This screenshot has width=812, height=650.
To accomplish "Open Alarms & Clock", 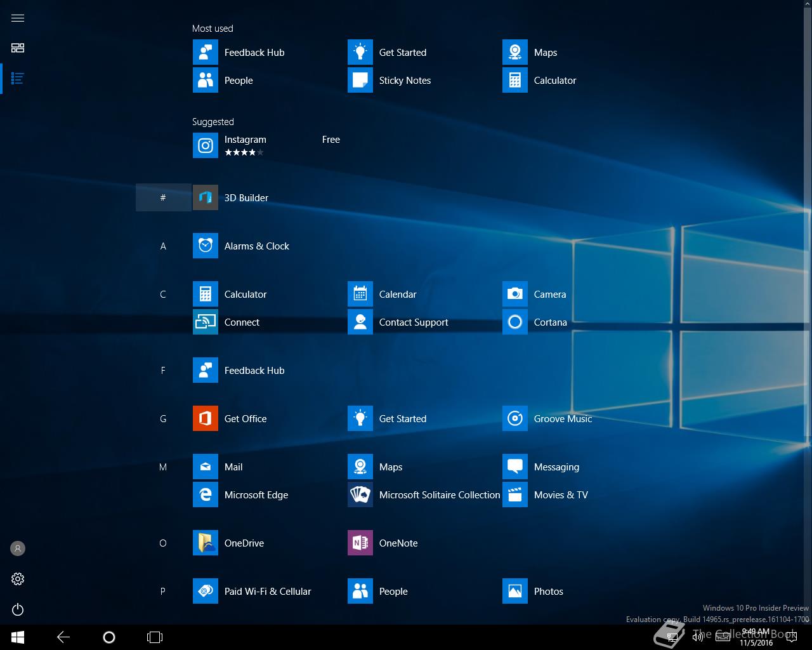I will (x=269, y=246).
